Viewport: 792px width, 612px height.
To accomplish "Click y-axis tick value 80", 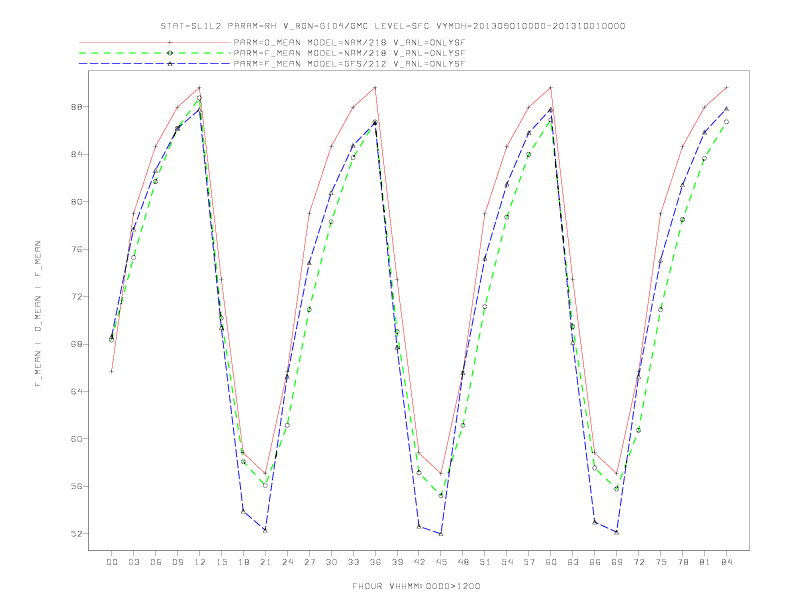I will tap(77, 202).
